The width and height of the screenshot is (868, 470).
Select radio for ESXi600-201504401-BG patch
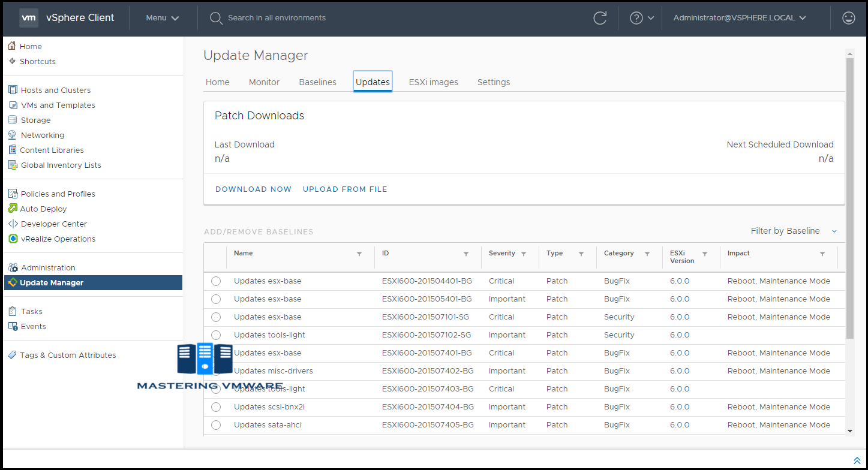(216, 281)
